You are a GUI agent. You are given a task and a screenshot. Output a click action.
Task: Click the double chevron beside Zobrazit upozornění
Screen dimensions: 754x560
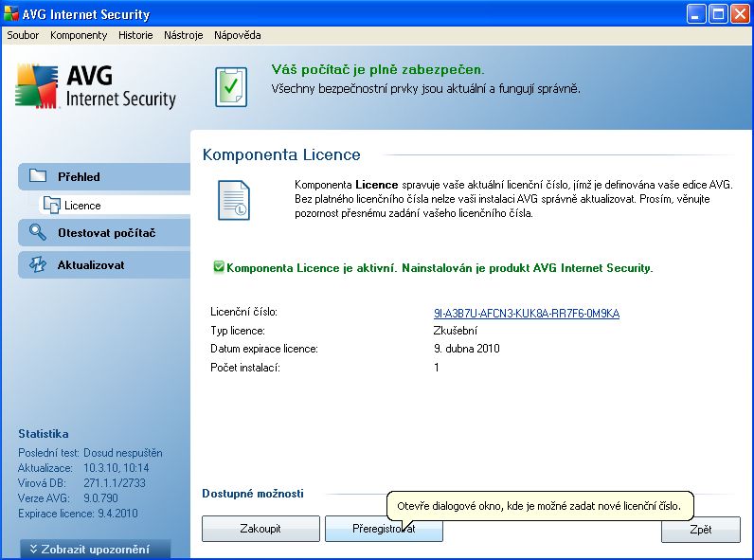(x=33, y=549)
